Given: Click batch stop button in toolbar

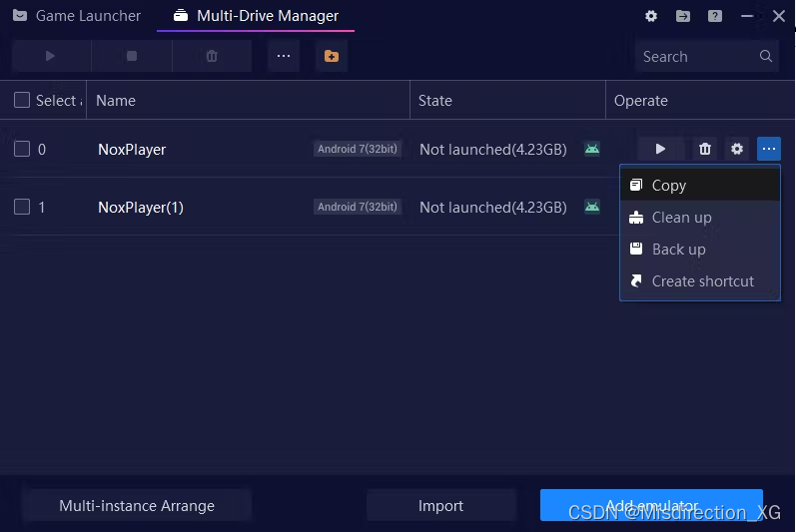Looking at the screenshot, I should pyautogui.click(x=132, y=56).
